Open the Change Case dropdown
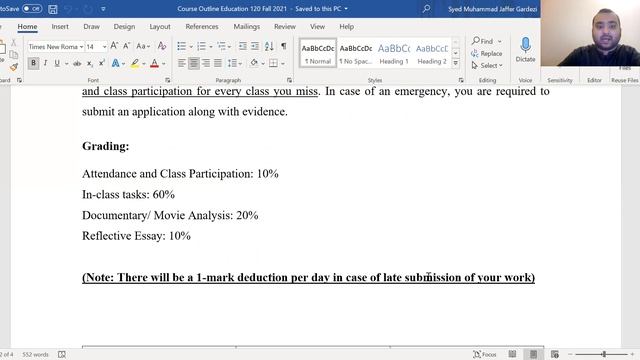The height and width of the screenshot is (360, 640). (143, 46)
